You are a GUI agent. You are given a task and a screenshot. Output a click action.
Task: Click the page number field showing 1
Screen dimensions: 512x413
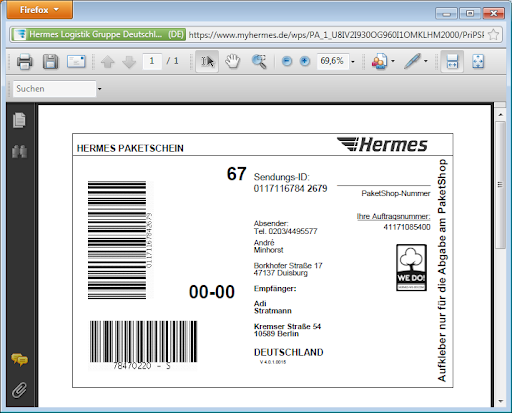click(x=152, y=61)
